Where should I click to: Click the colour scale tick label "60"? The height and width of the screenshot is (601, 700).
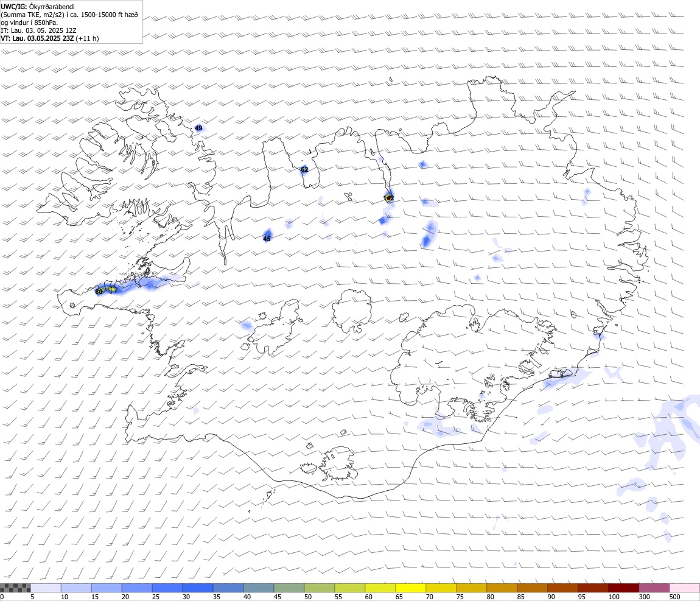369,597
